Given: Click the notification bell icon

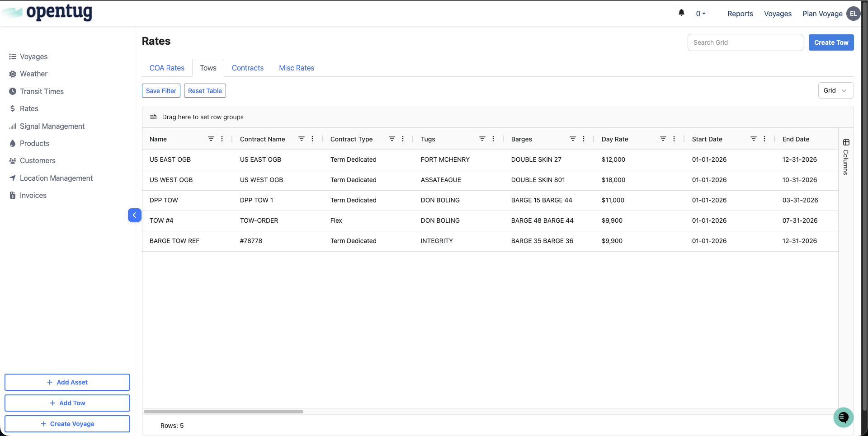Looking at the screenshot, I should [681, 13].
